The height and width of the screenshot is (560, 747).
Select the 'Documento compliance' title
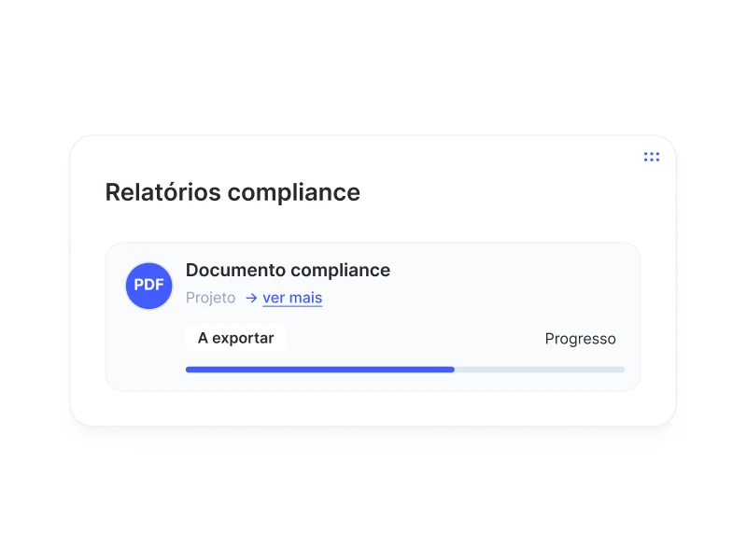click(x=288, y=271)
